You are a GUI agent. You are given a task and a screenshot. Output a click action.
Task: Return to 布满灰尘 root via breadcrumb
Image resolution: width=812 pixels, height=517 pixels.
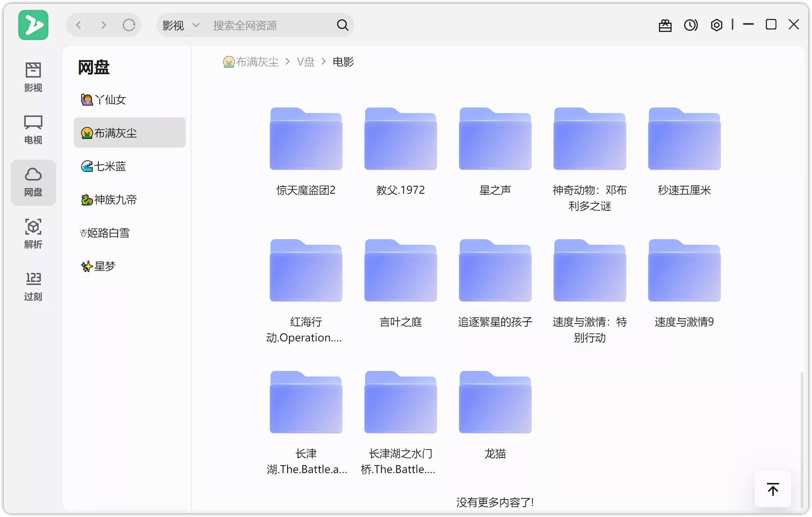pos(257,61)
